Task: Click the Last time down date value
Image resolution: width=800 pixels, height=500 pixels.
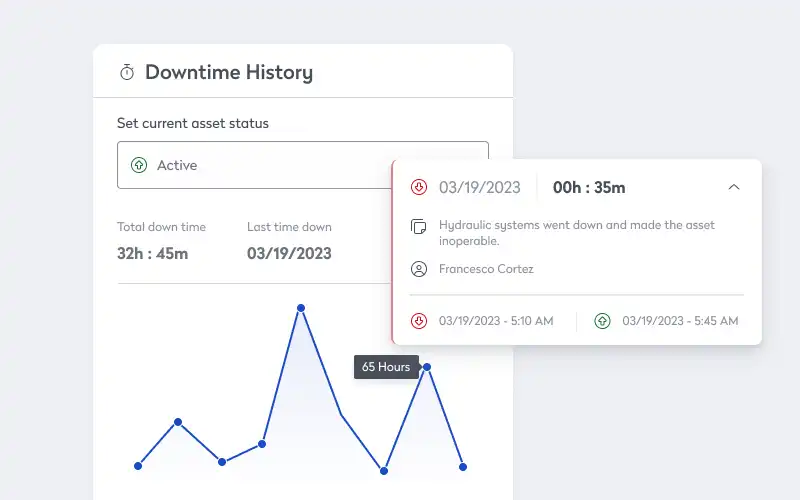Action: 289,253
